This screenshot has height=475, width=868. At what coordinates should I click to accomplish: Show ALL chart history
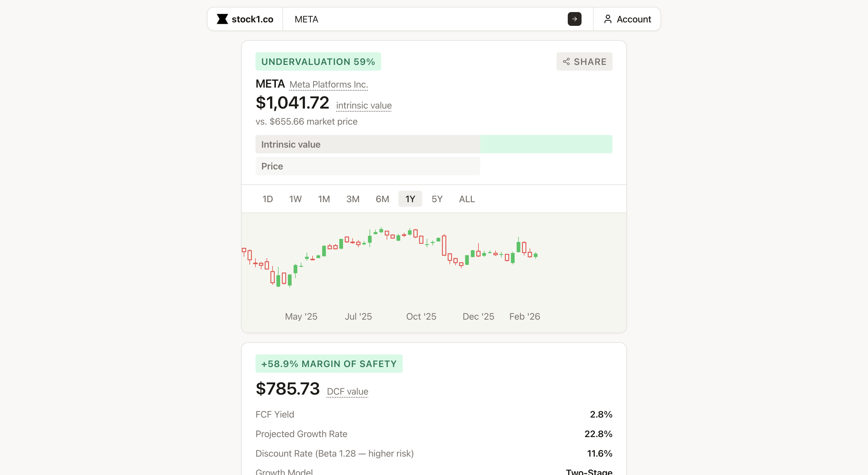pyautogui.click(x=466, y=199)
